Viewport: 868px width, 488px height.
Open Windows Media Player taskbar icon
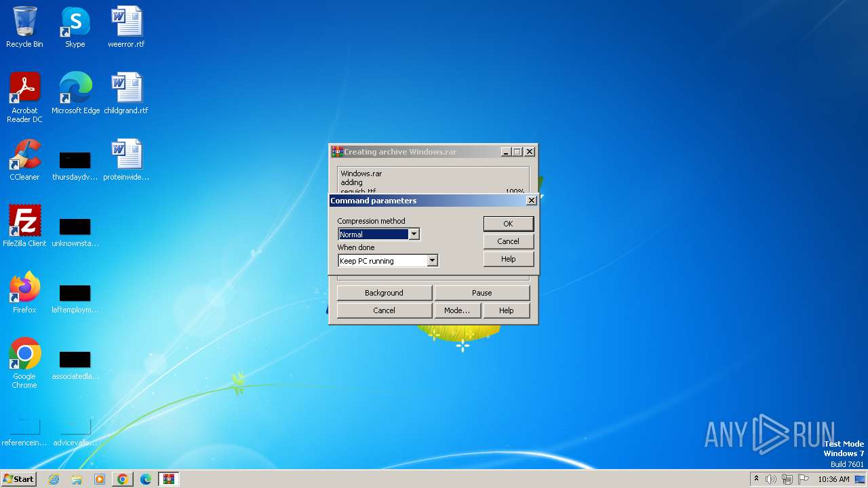coord(100,479)
